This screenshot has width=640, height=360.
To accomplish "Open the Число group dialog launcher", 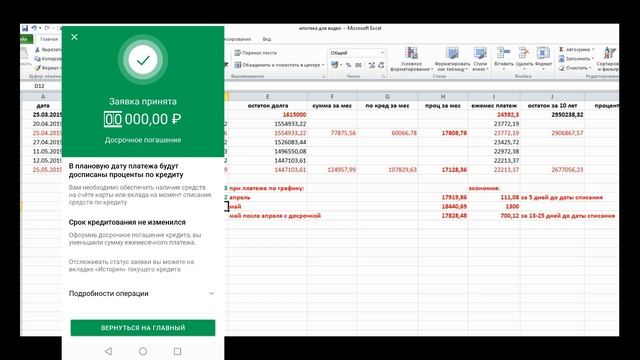I will pos(383,76).
